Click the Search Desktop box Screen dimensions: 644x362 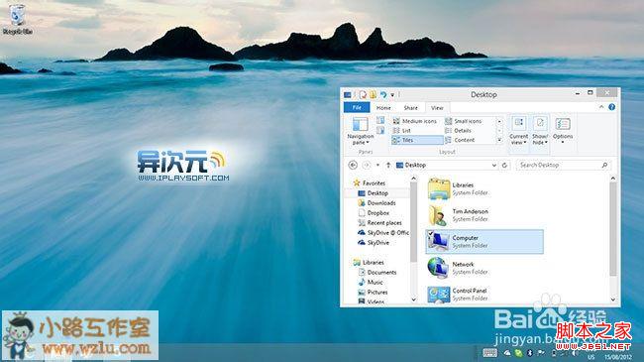pos(563,165)
